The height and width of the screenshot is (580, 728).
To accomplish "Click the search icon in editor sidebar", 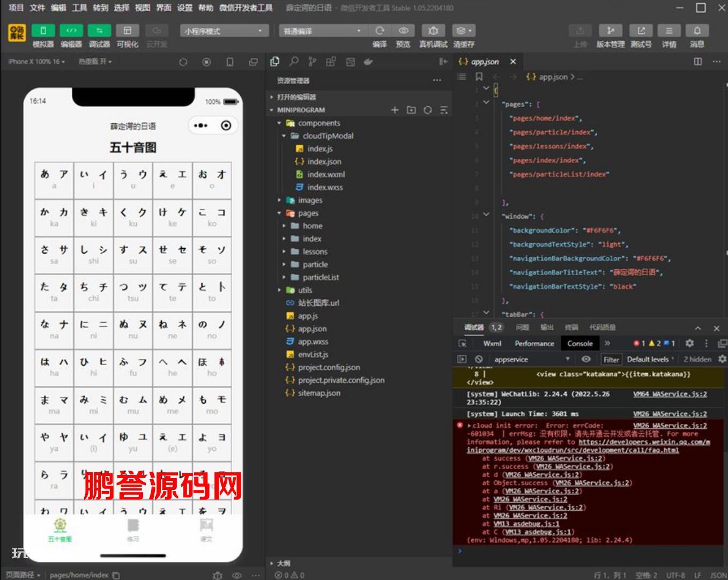I will (x=294, y=62).
